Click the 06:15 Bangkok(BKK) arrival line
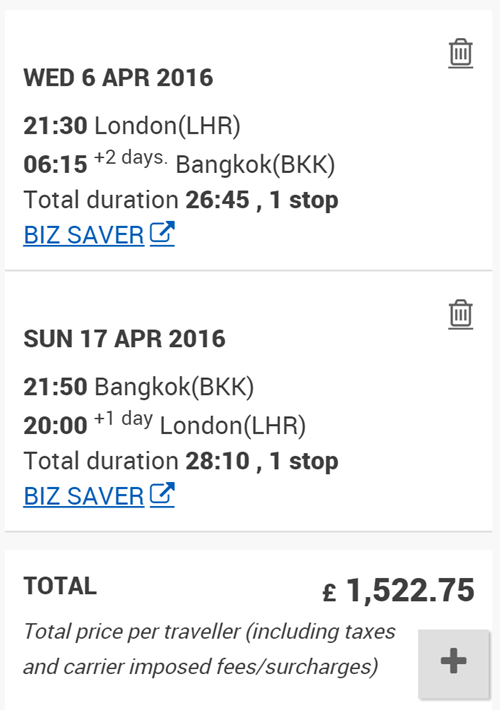This screenshot has width=500, height=710. [x=179, y=163]
